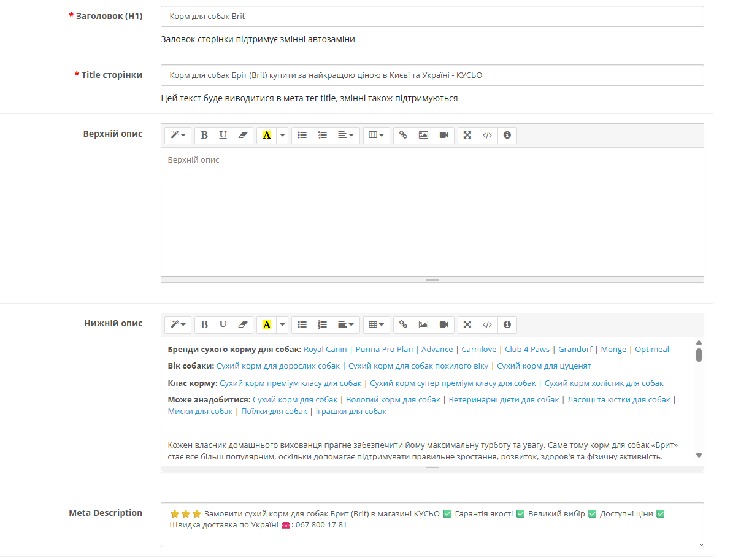Click the insert video icon in Нижній опис toolbar
The width and height of the screenshot is (741, 560).
click(x=444, y=324)
